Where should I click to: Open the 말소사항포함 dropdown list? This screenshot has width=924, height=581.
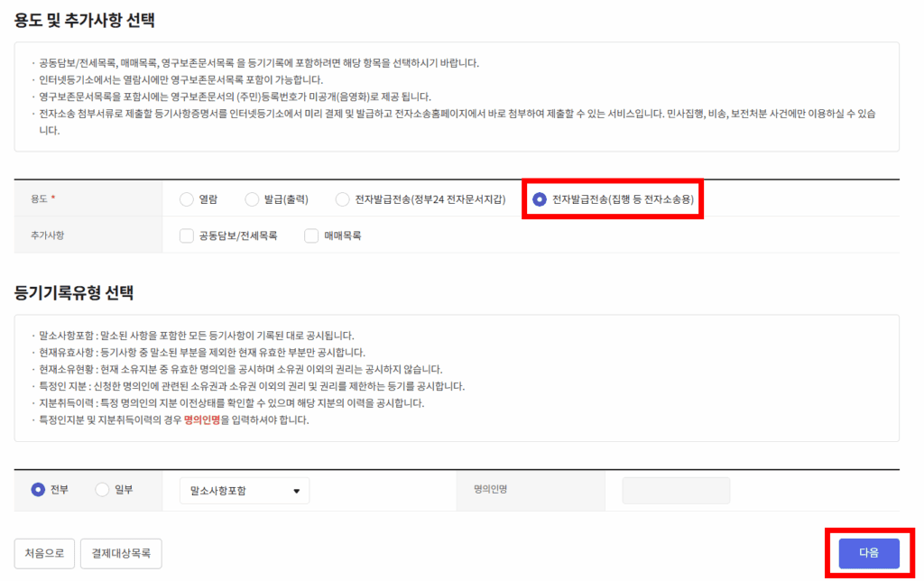[x=245, y=491]
